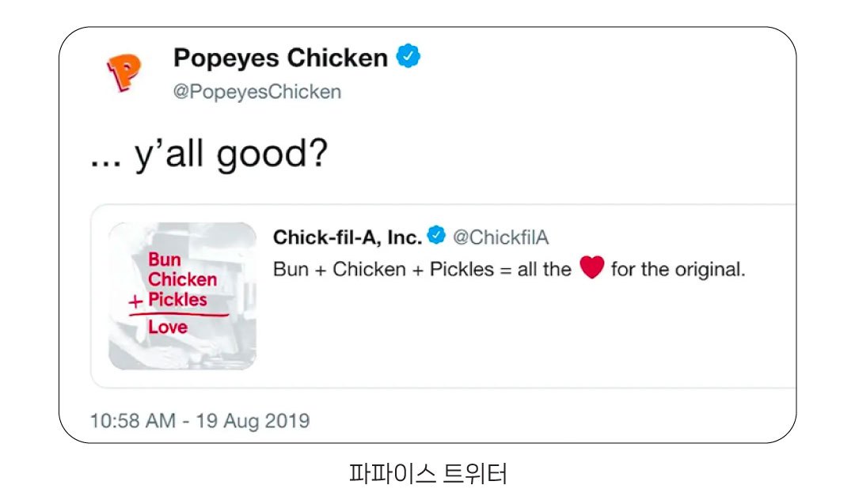This screenshot has height=504, width=855.
Task: Click the red word "Bun" in thumbnail
Action: tap(165, 260)
